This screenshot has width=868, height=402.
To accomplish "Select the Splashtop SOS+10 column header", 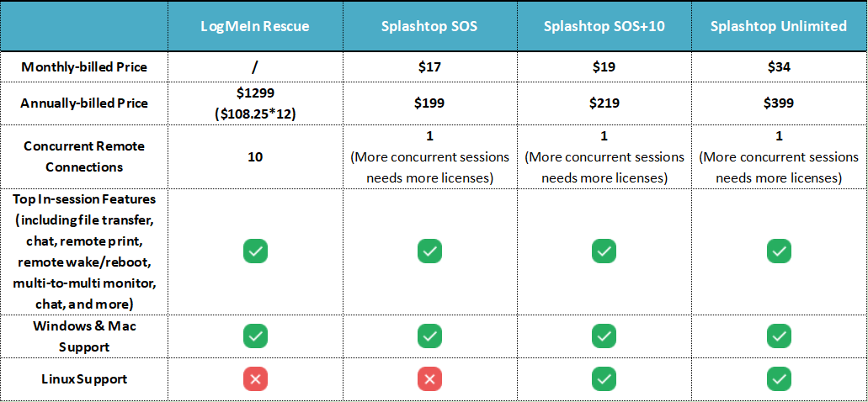I will tap(603, 26).
